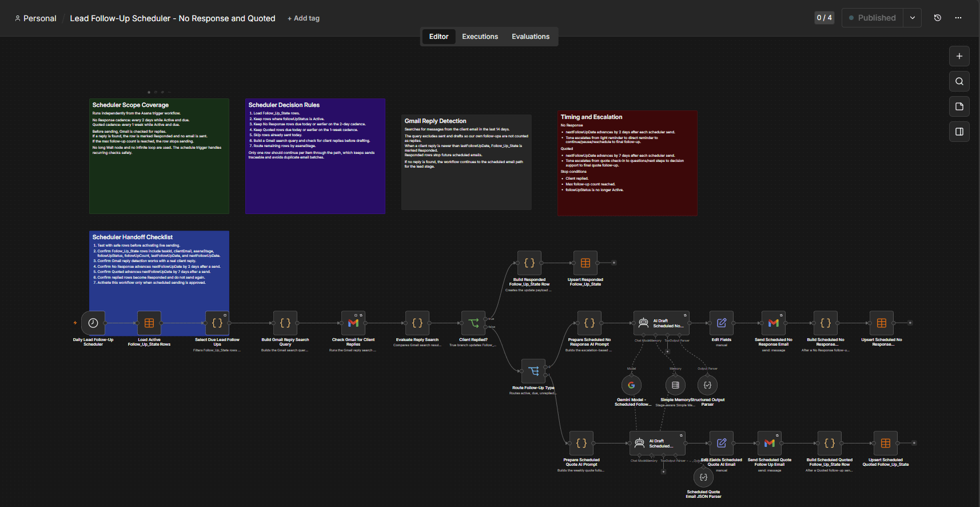Open the Route Follow-Up Type switch node
Image resolution: width=980 pixels, height=507 pixels.
[x=533, y=371]
